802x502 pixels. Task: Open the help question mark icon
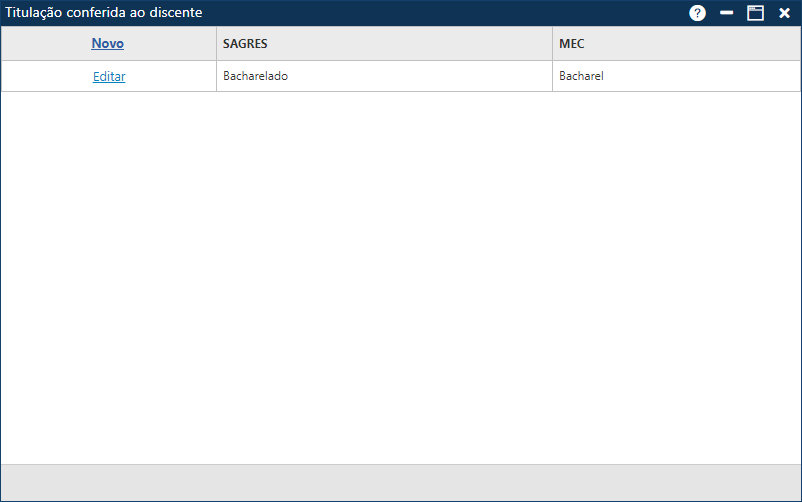coord(697,13)
